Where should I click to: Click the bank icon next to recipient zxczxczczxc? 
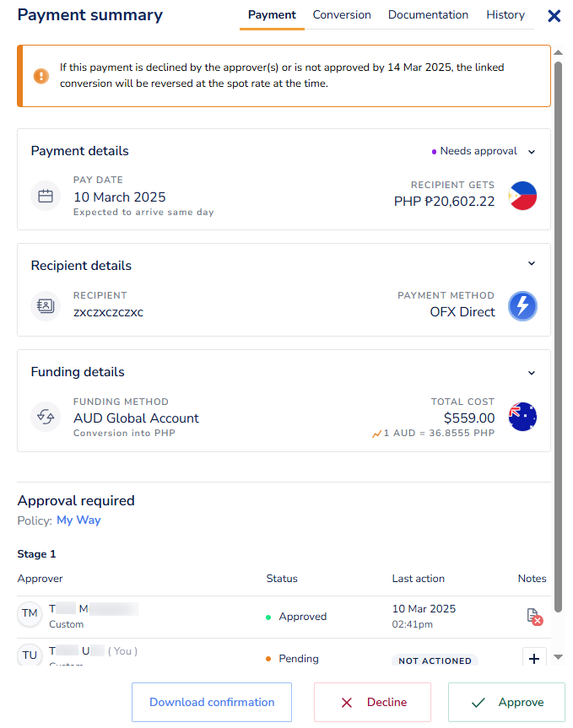coord(46,305)
